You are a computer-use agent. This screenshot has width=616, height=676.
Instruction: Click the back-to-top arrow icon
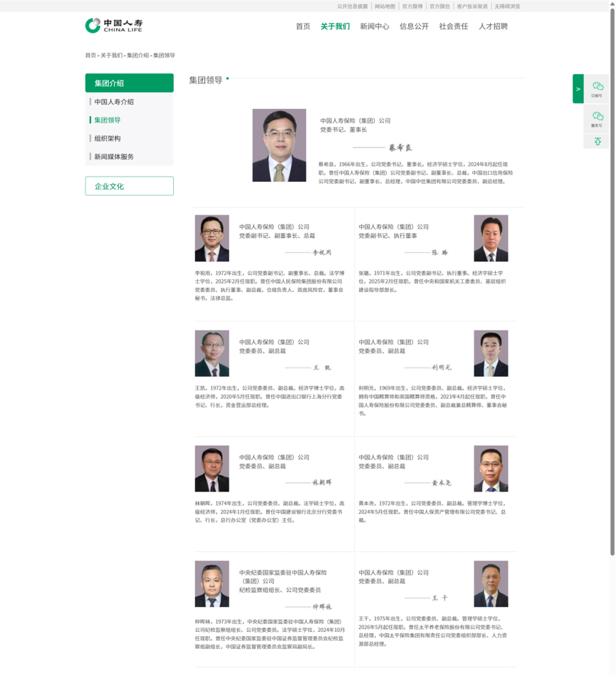click(597, 142)
